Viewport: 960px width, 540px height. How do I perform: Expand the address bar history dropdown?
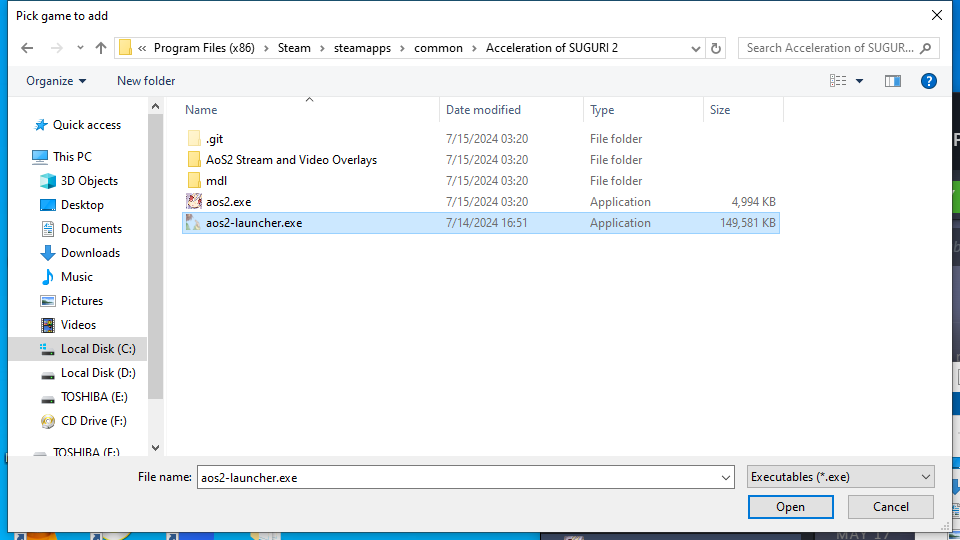pos(696,48)
